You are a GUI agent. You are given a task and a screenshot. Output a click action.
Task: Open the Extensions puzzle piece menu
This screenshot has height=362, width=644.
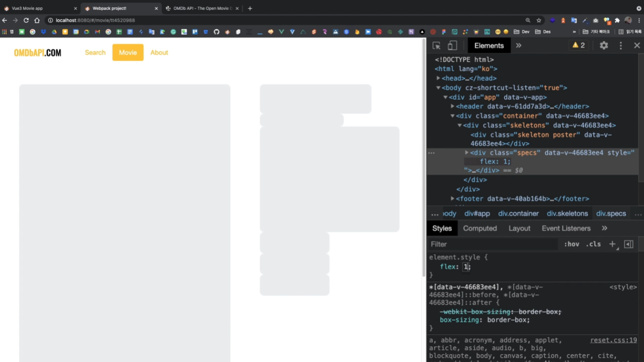[x=617, y=20]
